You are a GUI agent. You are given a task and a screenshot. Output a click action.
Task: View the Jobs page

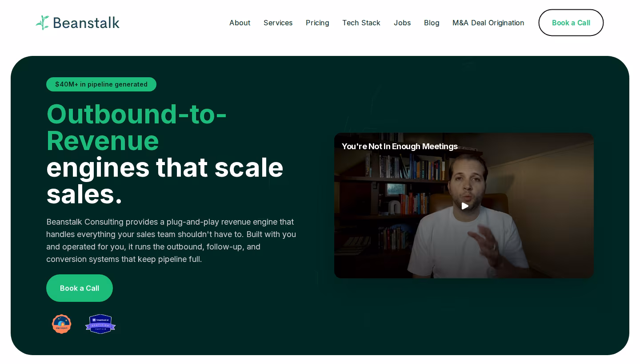click(402, 23)
